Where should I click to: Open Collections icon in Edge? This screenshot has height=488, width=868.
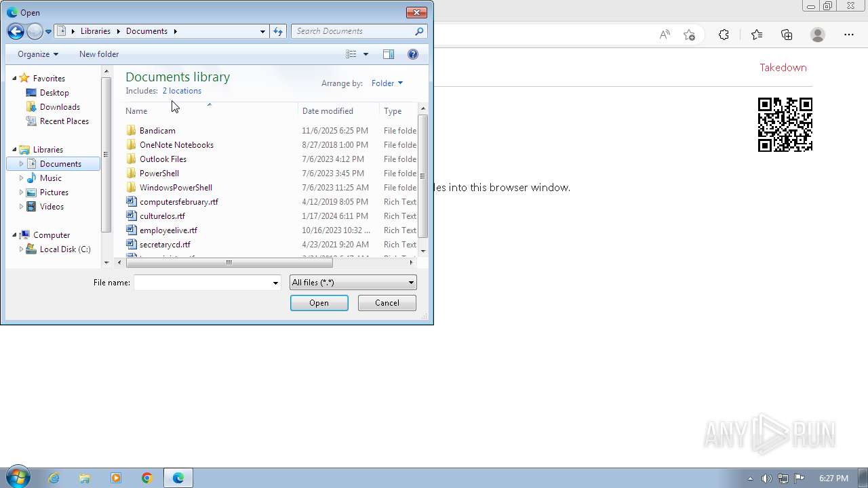click(787, 35)
